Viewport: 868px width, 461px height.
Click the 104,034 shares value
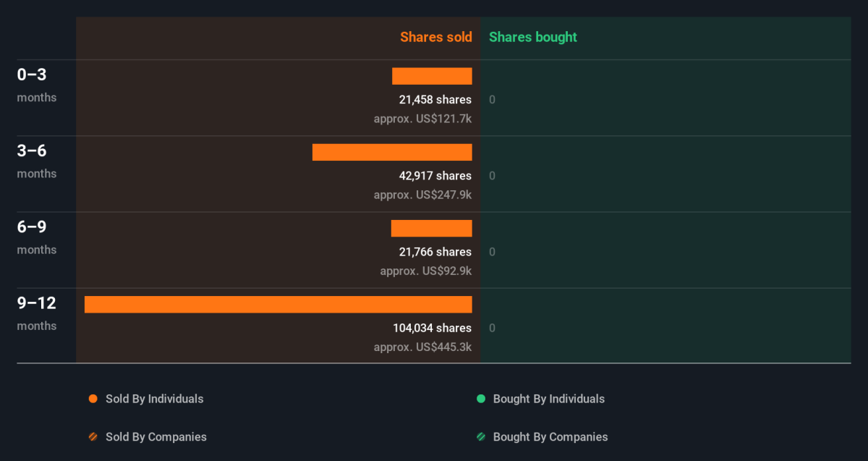pyautogui.click(x=432, y=328)
